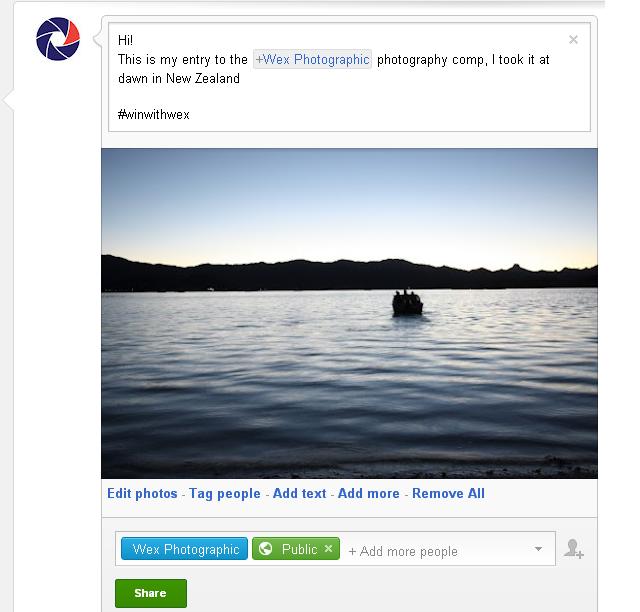The width and height of the screenshot is (640, 612).
Task: Choose Add text under the photo
Action: click(299, 494)
